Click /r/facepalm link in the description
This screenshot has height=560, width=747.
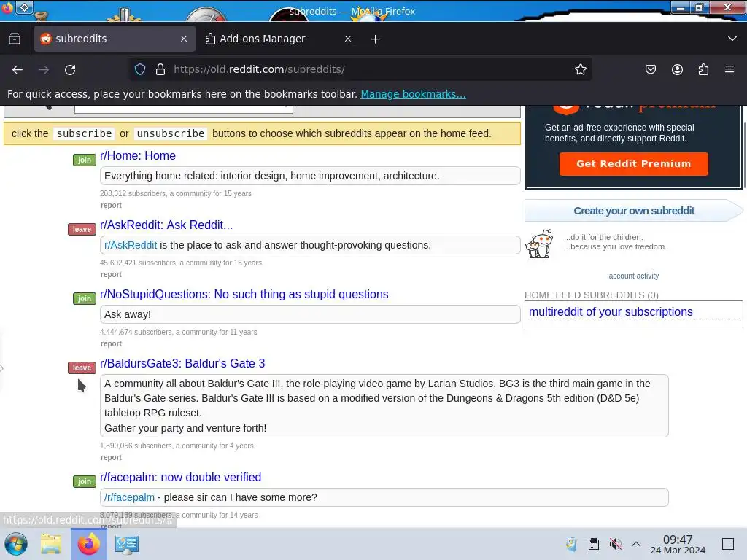coord(130,497)
